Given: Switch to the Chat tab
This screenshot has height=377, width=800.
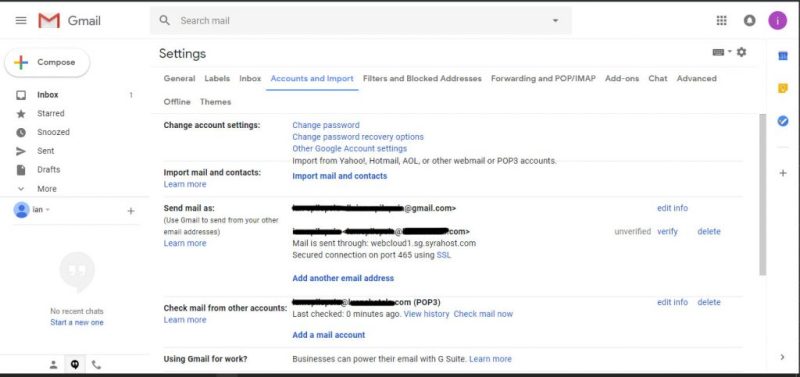Looking at the screenshot, I should pos(658,79).
